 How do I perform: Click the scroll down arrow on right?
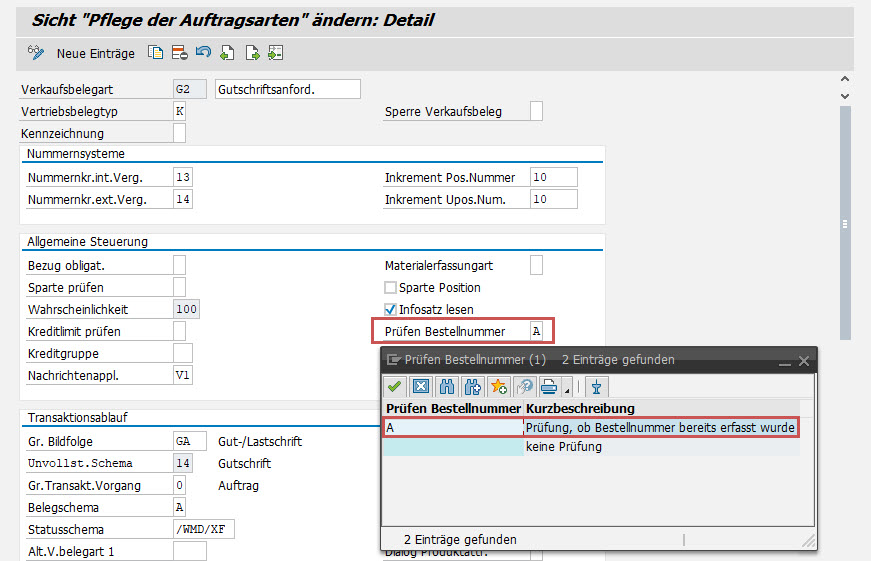pyautogui.click(x=845, y=96)
